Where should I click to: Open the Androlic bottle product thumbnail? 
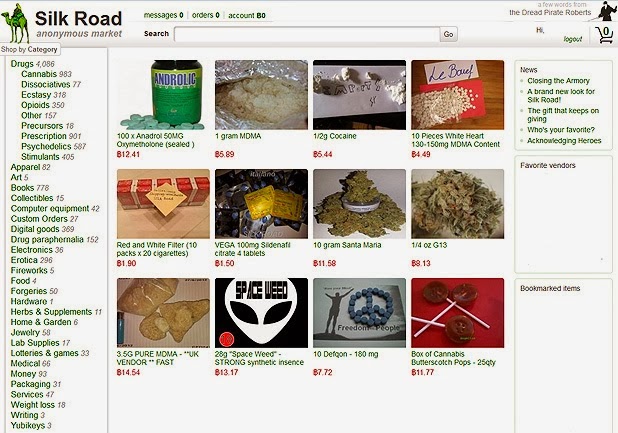click(163, 95)
